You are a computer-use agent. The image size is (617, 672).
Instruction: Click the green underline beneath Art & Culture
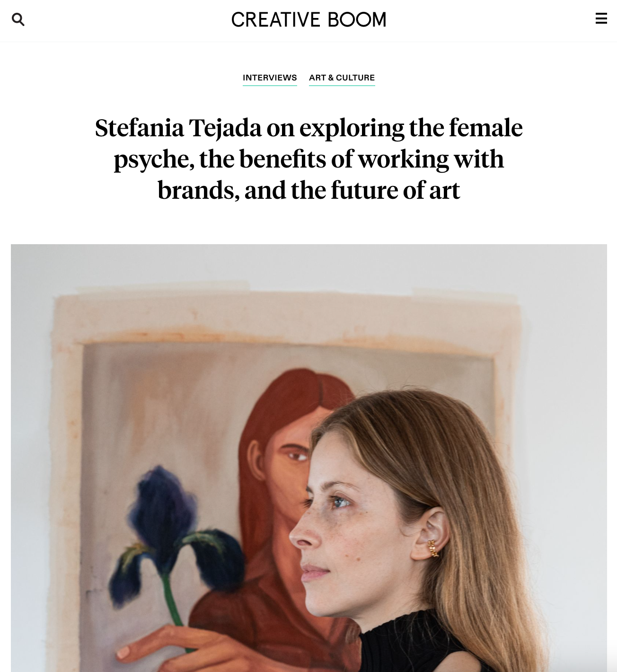pyautogui.click(x=342, y=85)
